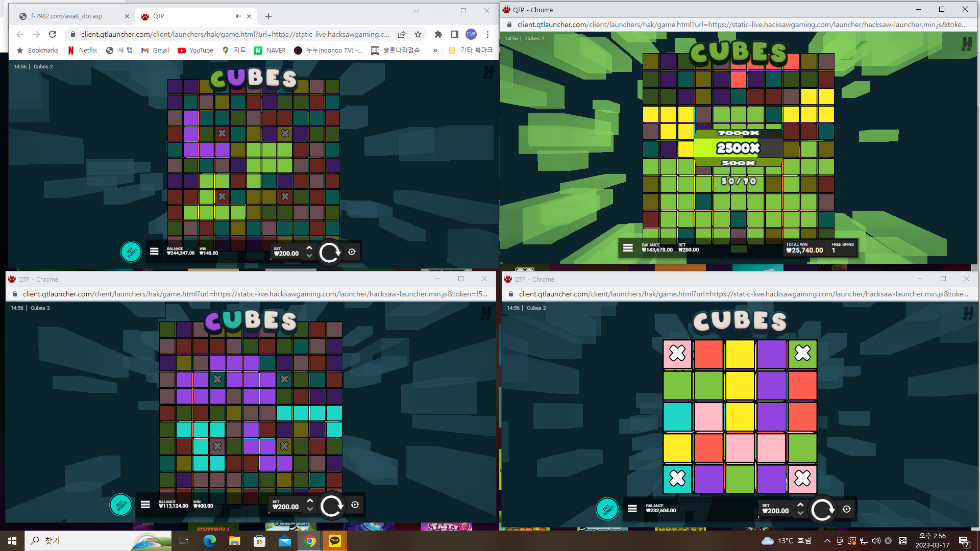This screenshot has height=551, width=980.
Task: Share this page from the address bar
Action: tap(402, 34)
